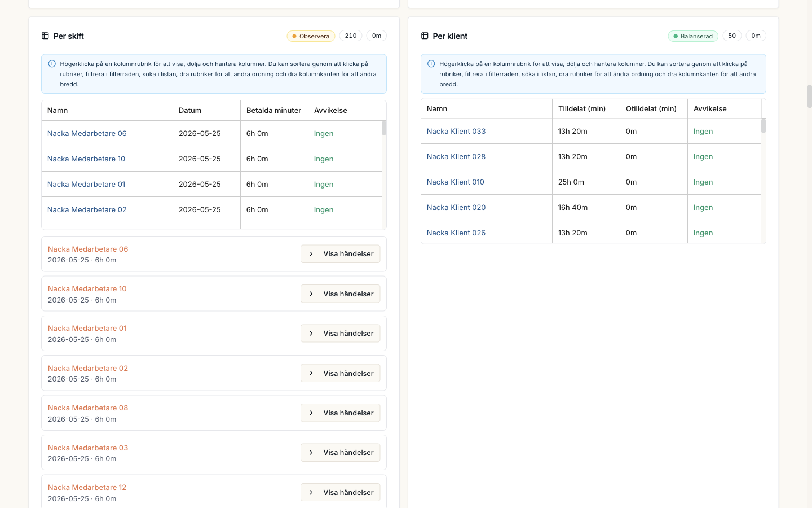The width and height of the screenshot is (812, 508).
Task: Expand Visa händelser for Nacka Medarbetare 10
Action: (x=340, y=294)
